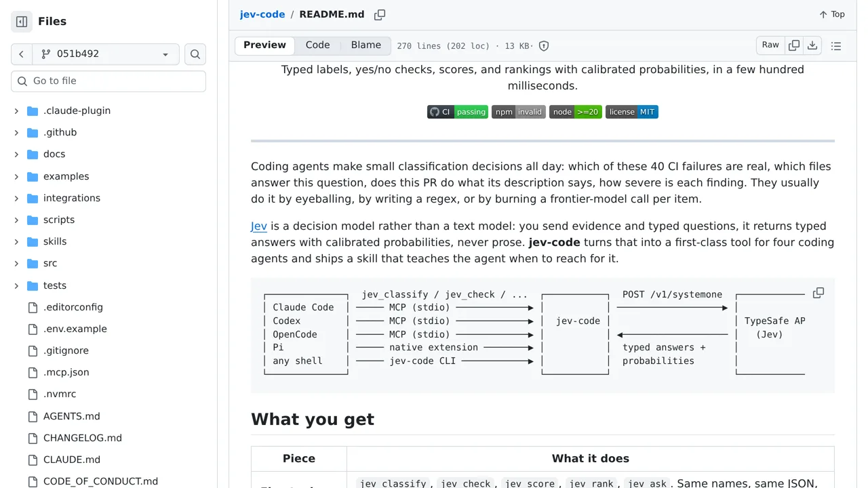Go back using the left arrow button
This screenshot has height=488, width=868.
point(21,54)
